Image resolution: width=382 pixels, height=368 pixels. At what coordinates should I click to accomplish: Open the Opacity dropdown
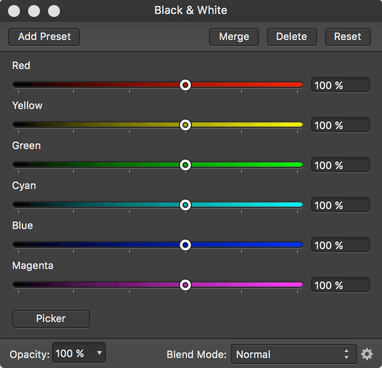click(79, 353)
